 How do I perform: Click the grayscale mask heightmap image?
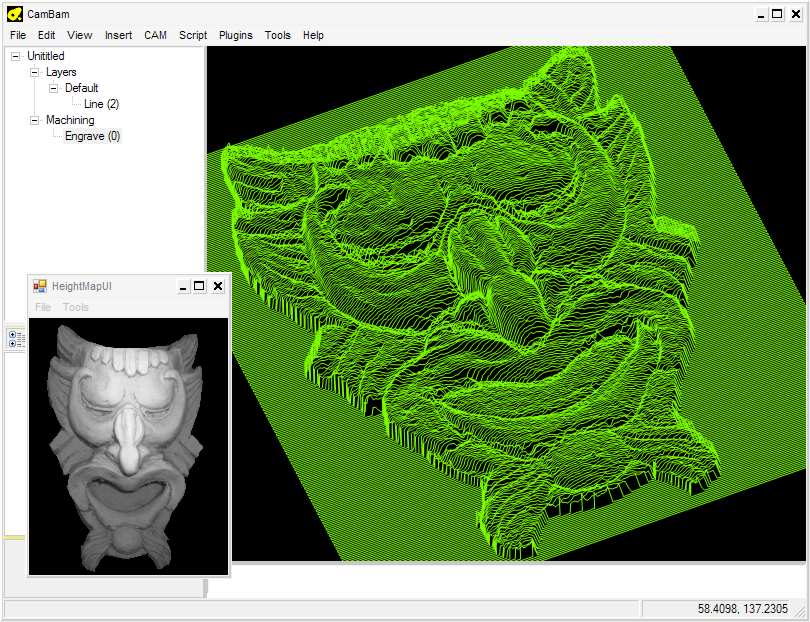128,445
